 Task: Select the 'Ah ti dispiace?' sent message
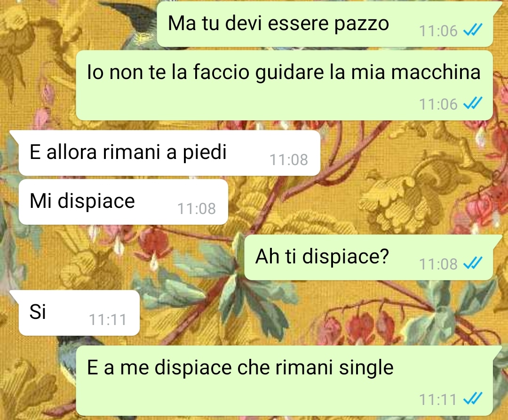(x=368, y=257)
